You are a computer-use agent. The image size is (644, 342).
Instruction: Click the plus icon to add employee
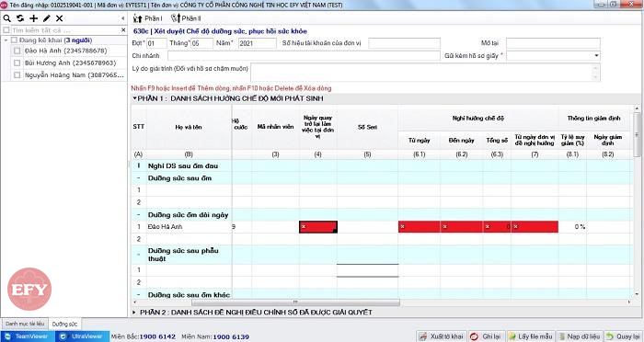point(34,18)
